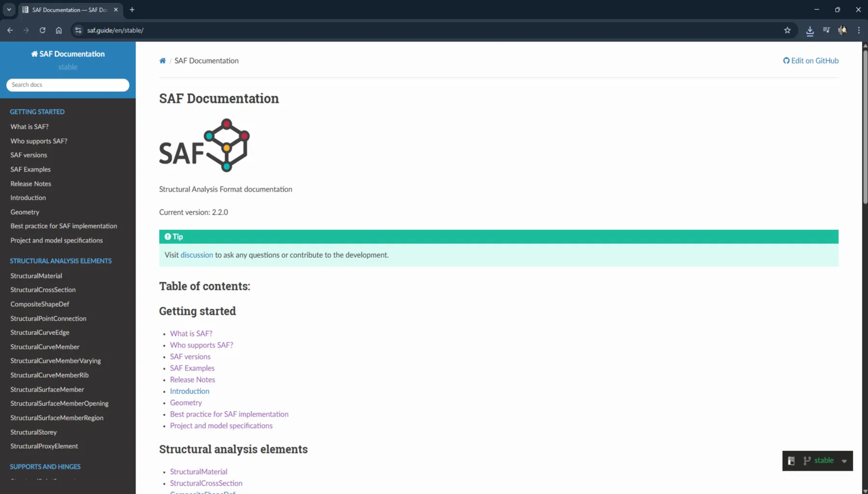Open StructuralSurfaceMemberRegion in sidebar

(57, 418)
